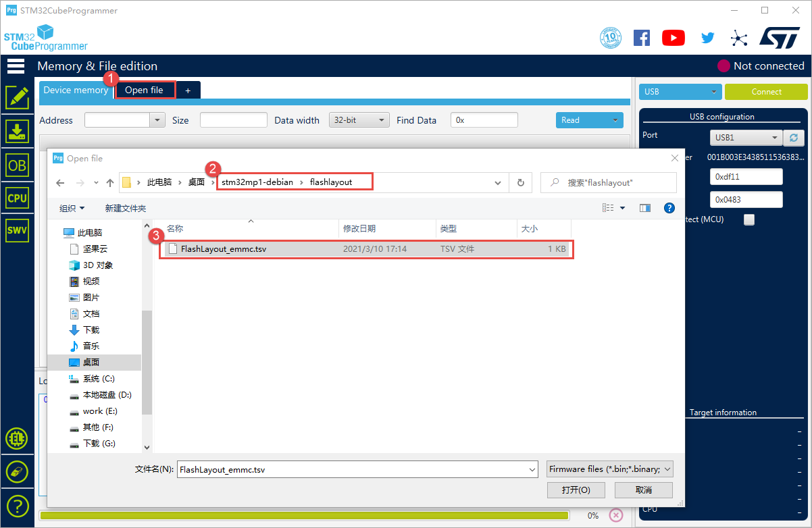Click the 取消 cancel button
This screenshot has width=812, height=528.
[x=644, y=490]
